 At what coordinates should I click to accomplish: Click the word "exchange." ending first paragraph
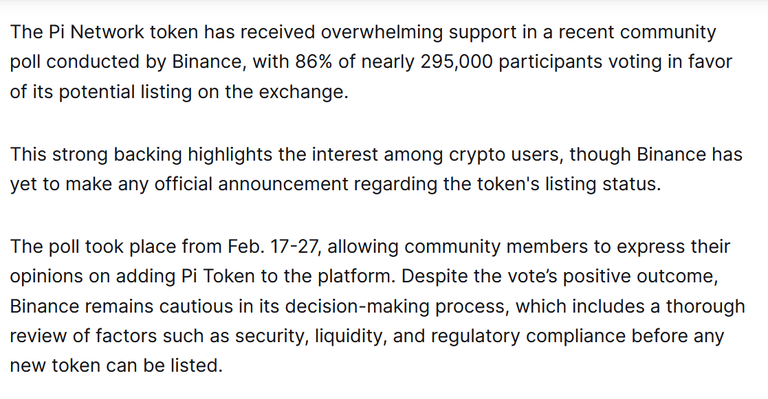(x=303, y=92)
